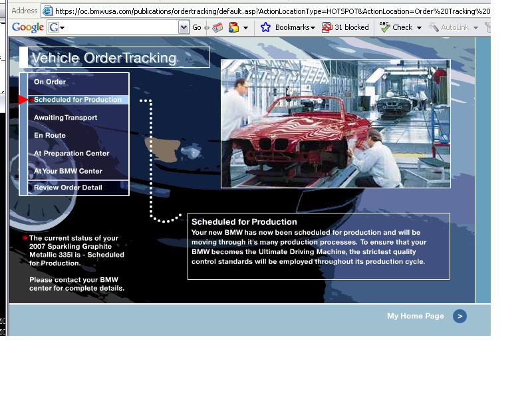Click the Google logo in toolbar
532x399 pixels.
(27, 27)
